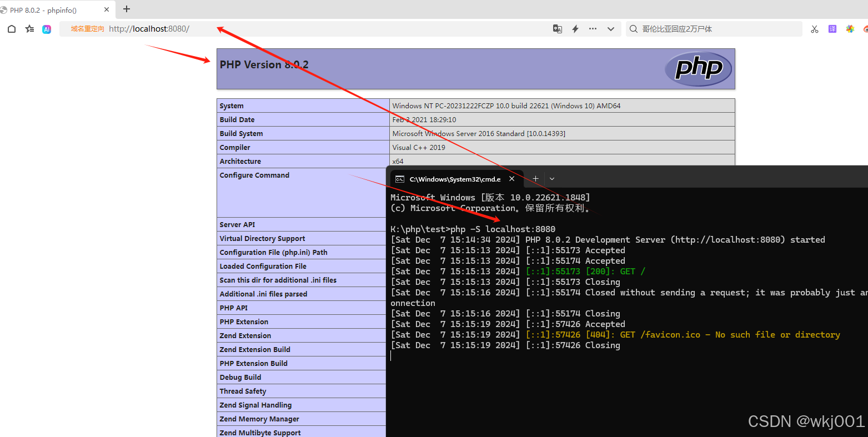Click the 'Loaded Configuration File' row label

pos(263,267)
